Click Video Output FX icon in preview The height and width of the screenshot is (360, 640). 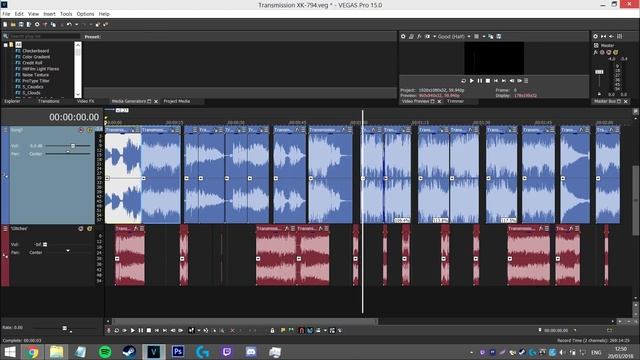[x=419, y=36]
